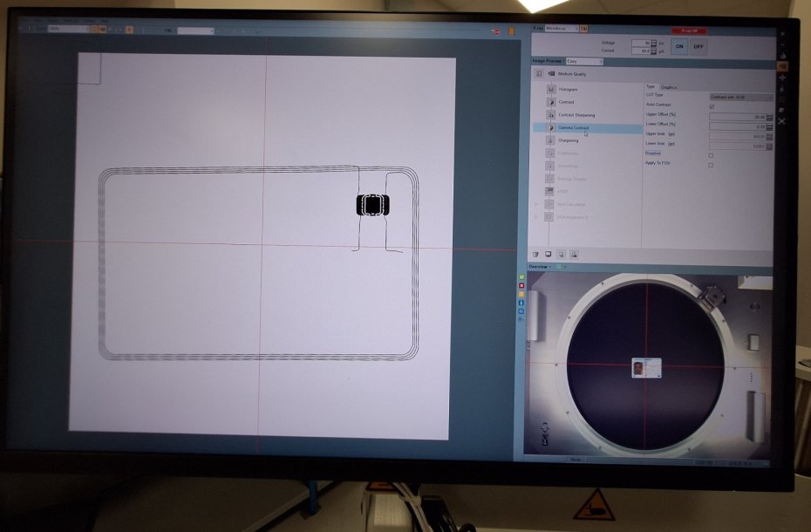
Task: Click the red X icon in overview sidebar
Action: pyautogui.click(x=521, y=286)
